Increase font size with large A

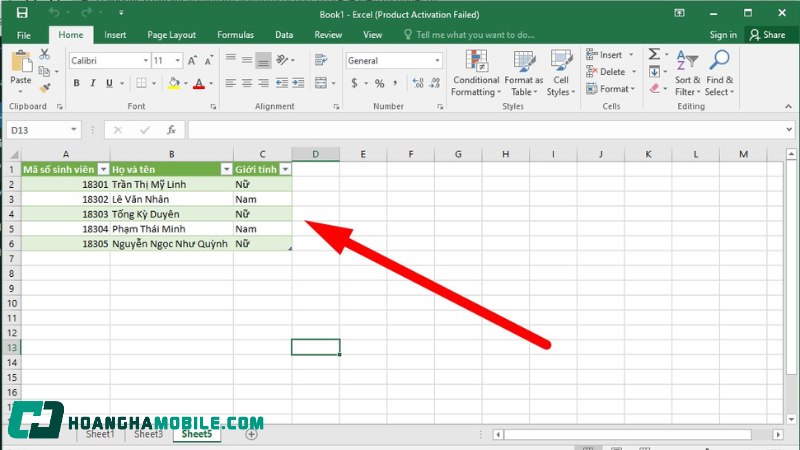tap(192, 61)
